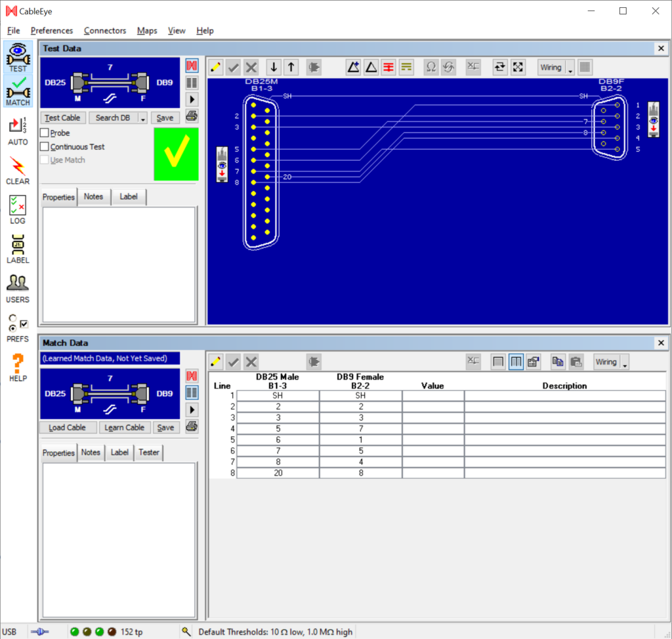Screen dimensions: 672x639
Task: Click the omega resistance icon
Action: coord(430,67)
